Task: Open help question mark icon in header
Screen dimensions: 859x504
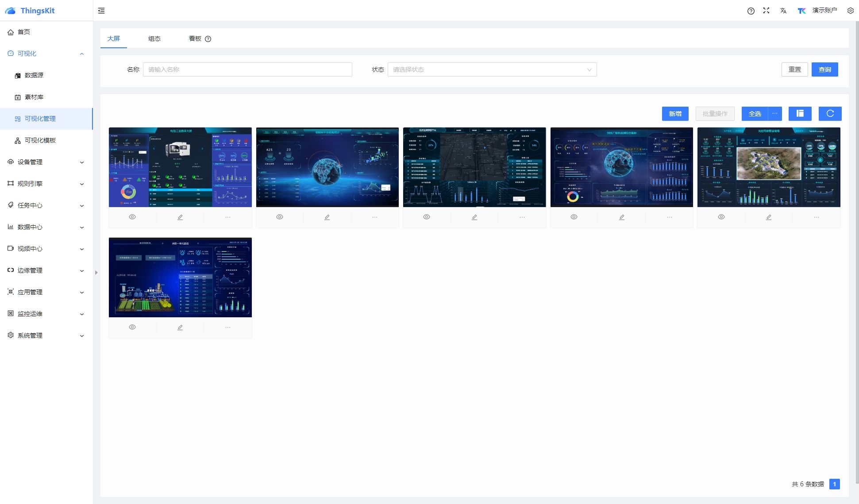Action: tap(751, 11)
